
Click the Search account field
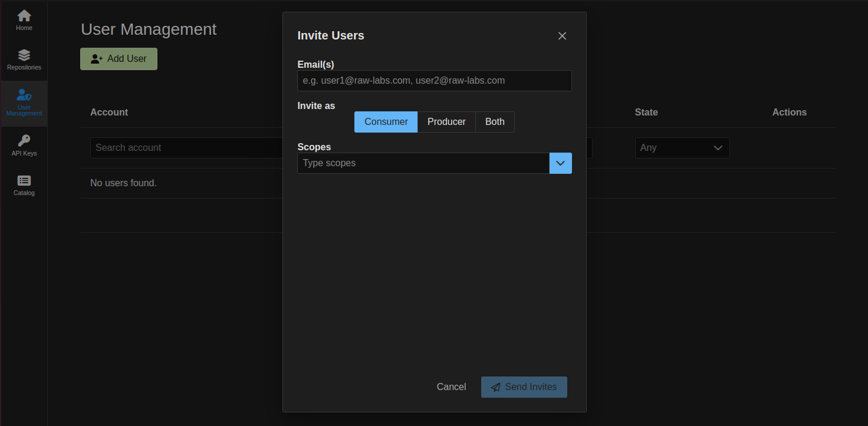coord(186,148)
